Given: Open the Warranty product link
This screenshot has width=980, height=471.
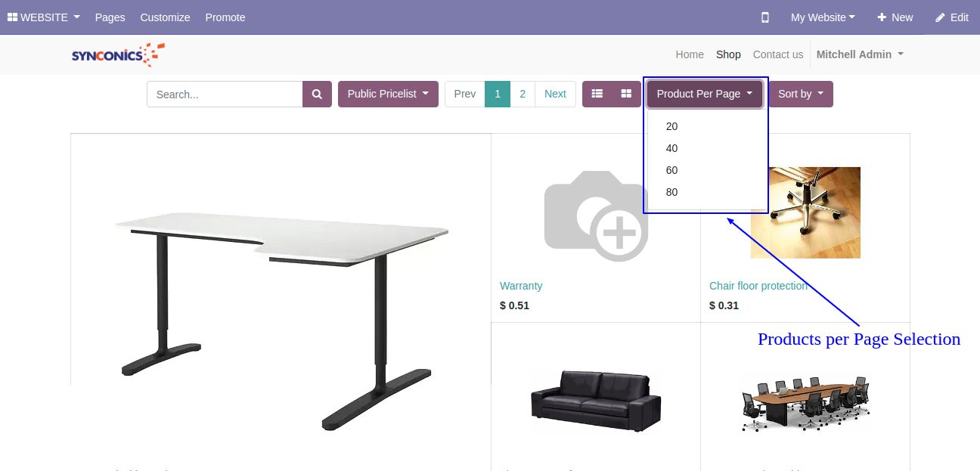Looking at the screenshot, I should 521,286.
